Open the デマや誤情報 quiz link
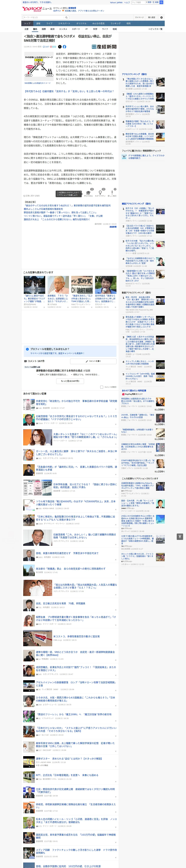This screenshot has width=186, height=868. [146, 157]
